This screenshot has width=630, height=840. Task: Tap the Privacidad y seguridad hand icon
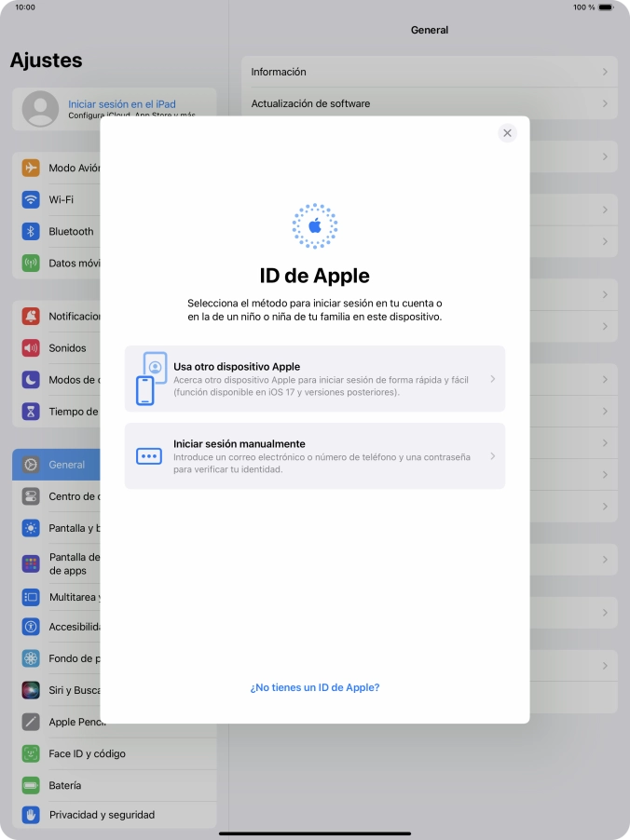click(31, 815)
